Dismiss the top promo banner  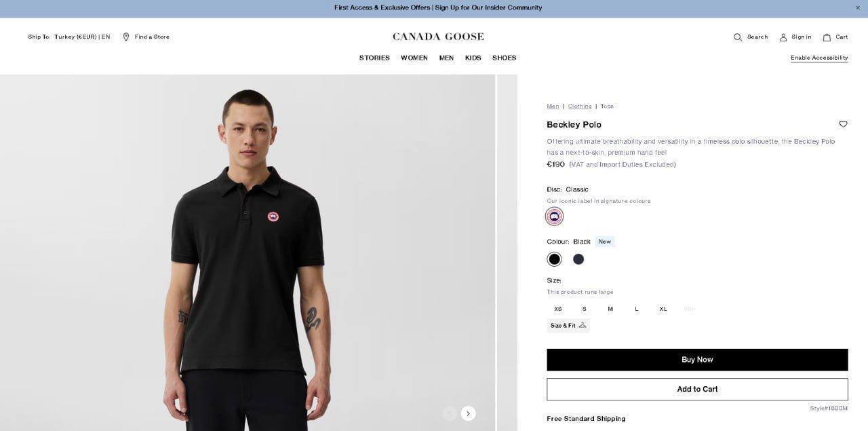tap(857, 7)
